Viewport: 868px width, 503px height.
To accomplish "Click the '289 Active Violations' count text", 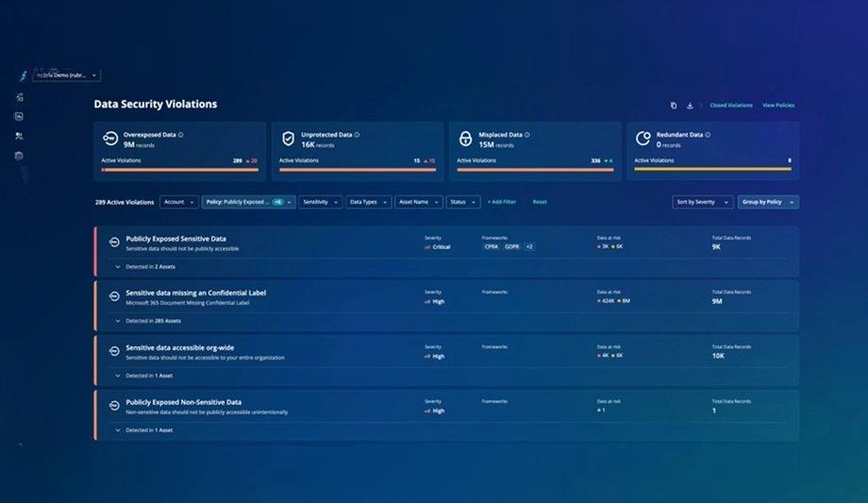I will click(125, 202).
